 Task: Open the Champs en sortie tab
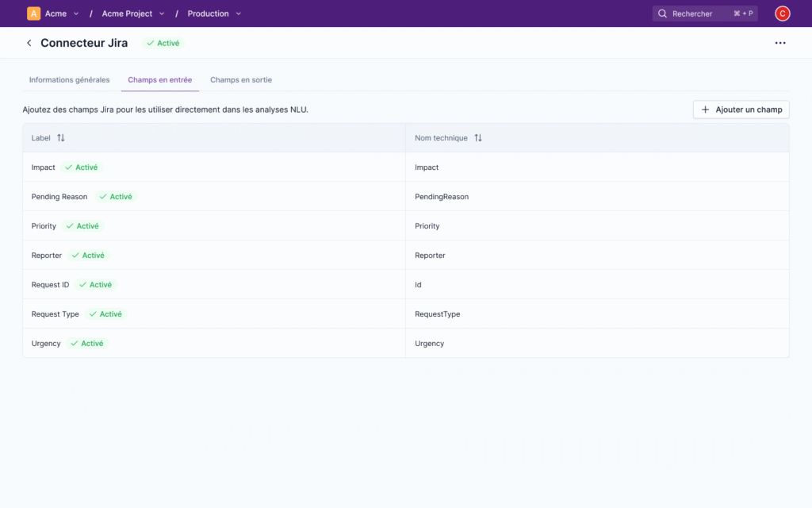click(240, 79)
